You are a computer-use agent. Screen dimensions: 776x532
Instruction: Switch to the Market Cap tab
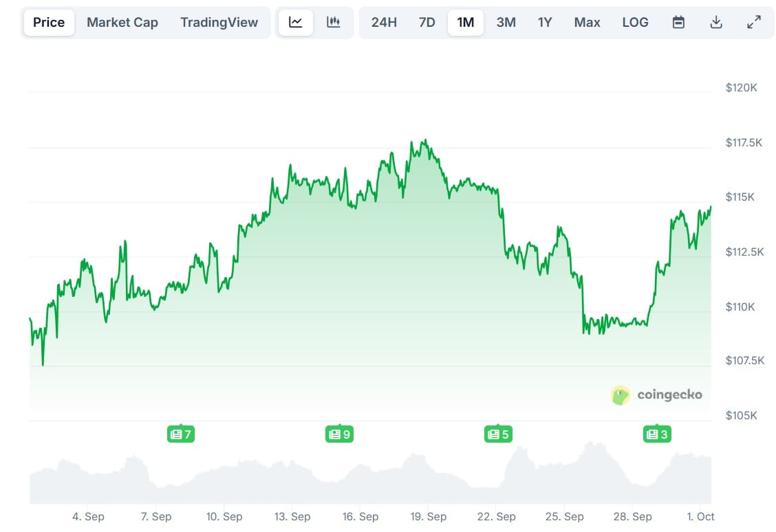click(122, 21)
